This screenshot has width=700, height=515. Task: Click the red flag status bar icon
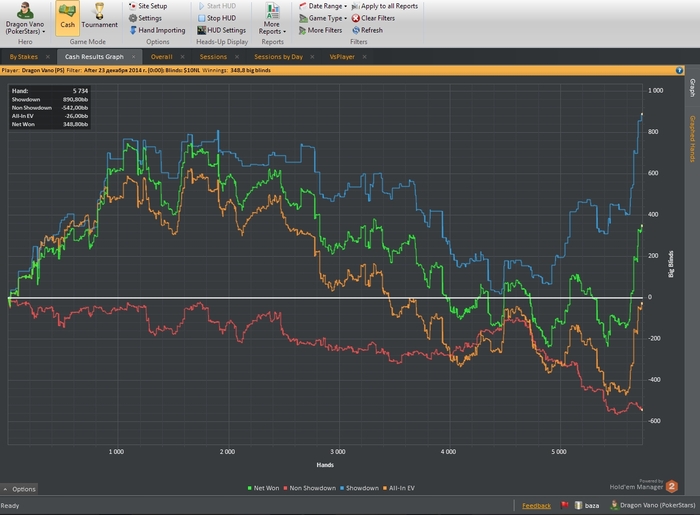pyautogui.click(x=565, y=505)
